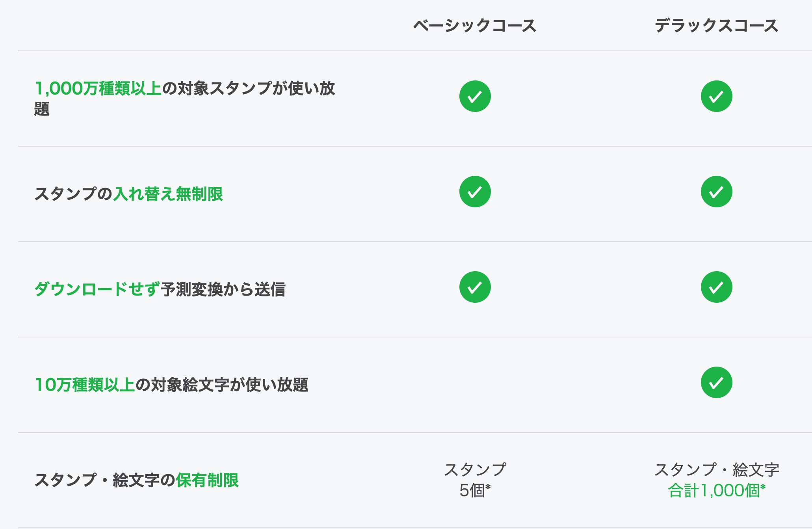Click the デラックスコース check for 対象絵文字が使い放題
This screenshot has height=529, width=812.
coord(716,382)
